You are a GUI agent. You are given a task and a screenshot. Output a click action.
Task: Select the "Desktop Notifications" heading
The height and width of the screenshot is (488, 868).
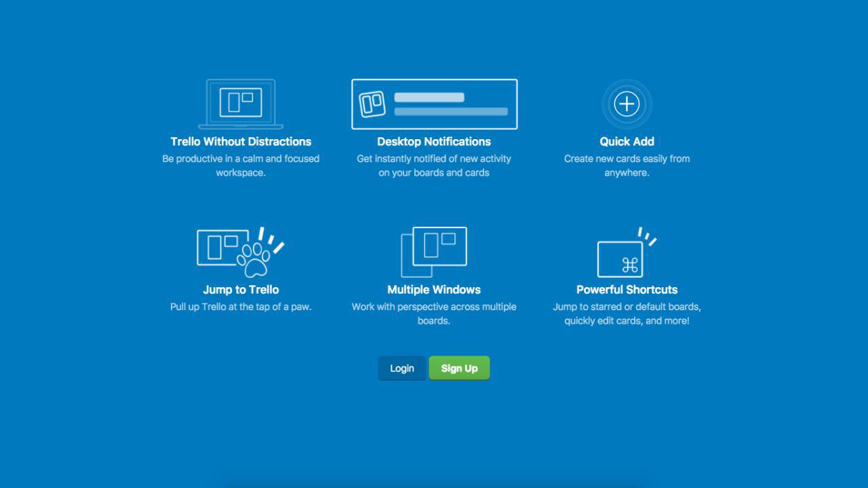(434, 141)
